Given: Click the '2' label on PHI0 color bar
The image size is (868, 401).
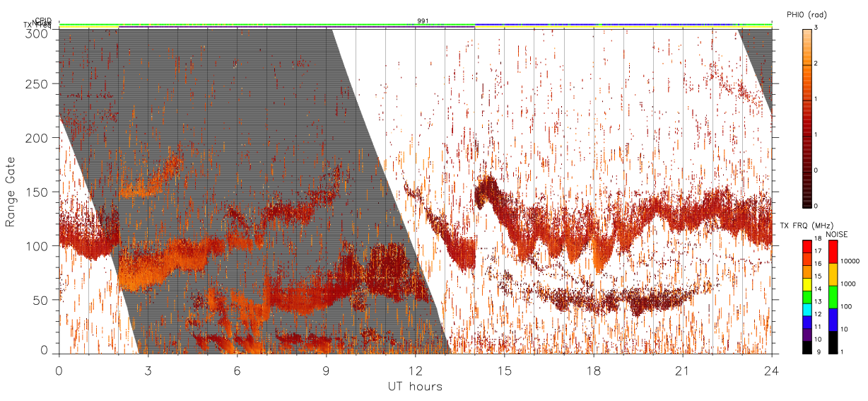Looking at the screenshot, I should point(817,64).
